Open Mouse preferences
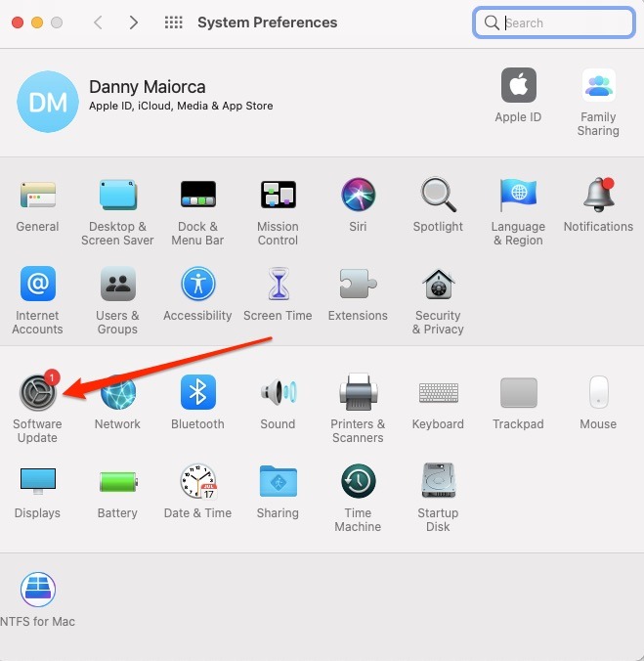 coord(598,392)
